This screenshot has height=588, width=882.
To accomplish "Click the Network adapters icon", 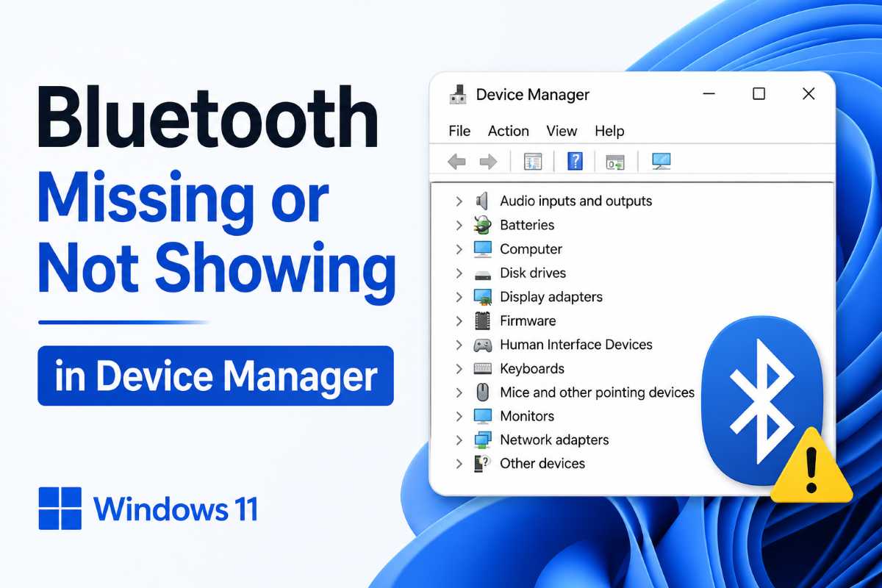I will coord(482,440).
